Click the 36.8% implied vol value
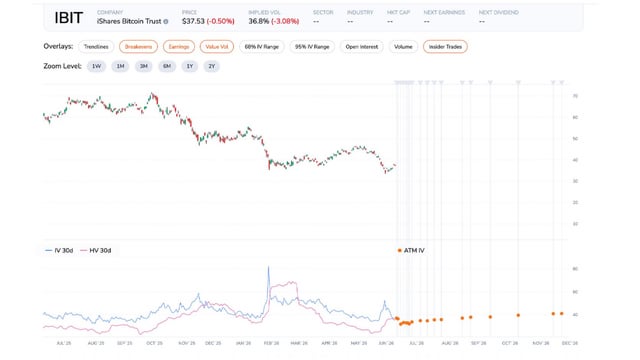Viewport: 640px width, 360px height. 259,21
